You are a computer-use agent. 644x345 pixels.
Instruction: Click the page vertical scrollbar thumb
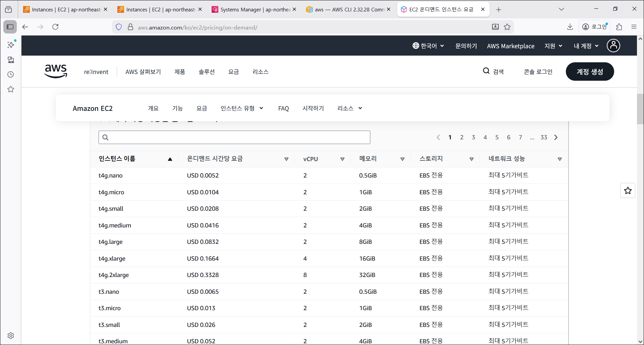tap(640, 109)
